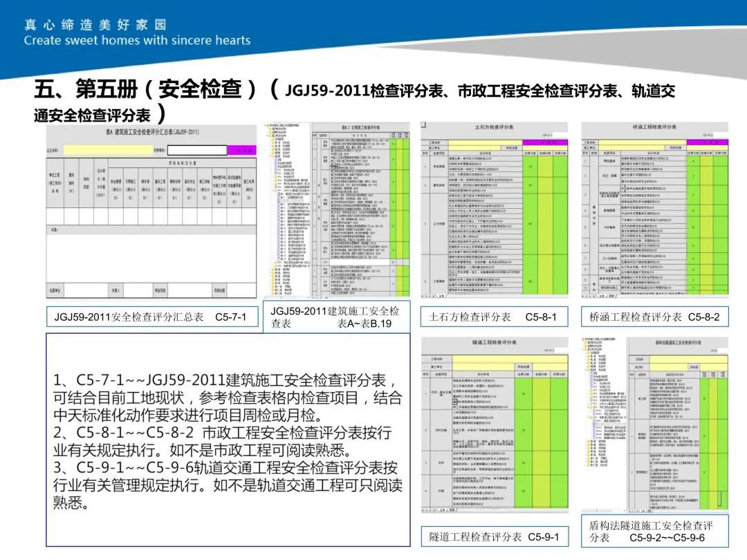Click caption JGJ59-2011安全检查评分汇总表 C5-7-1

(x=152, y=317)
